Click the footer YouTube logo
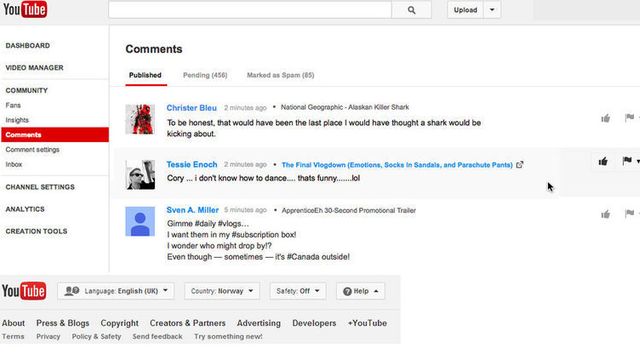 [x=24, y=291]
